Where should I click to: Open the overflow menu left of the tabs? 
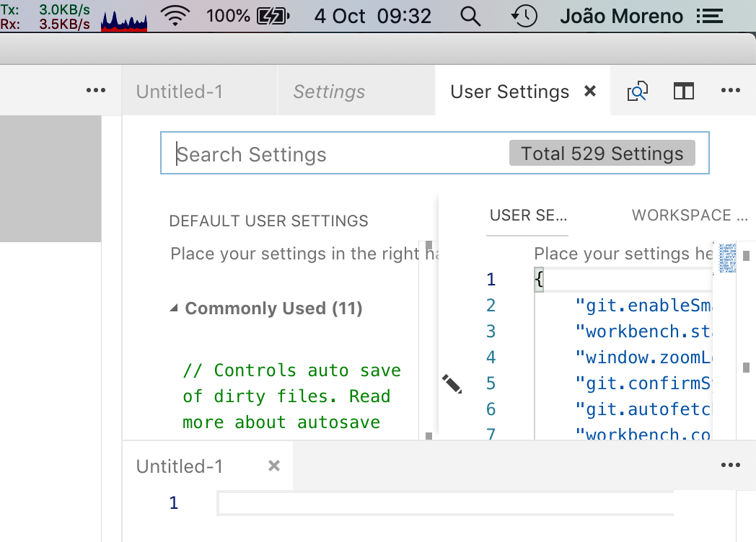(x=96, y=89)
